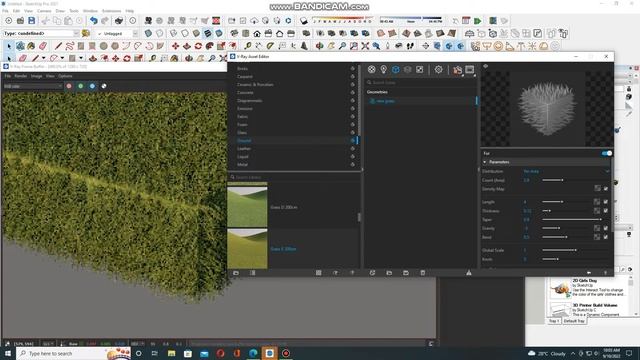
Task: Switch to the Tray 1 tab
Action: (x=553, y=321)
